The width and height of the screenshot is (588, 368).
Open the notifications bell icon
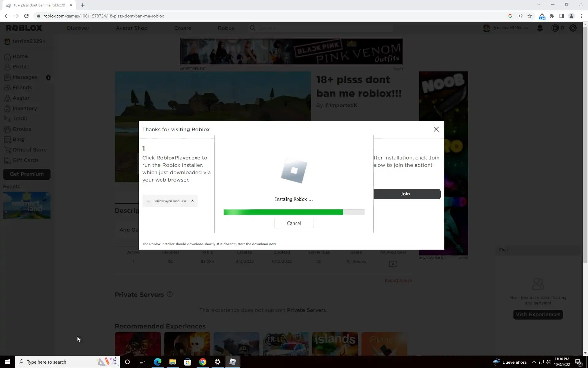(x=540, y=28)
